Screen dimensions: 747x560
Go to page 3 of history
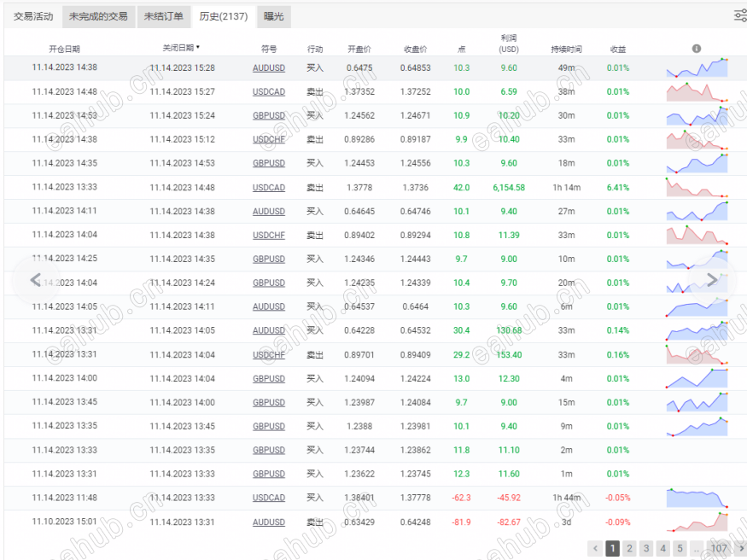646,548
